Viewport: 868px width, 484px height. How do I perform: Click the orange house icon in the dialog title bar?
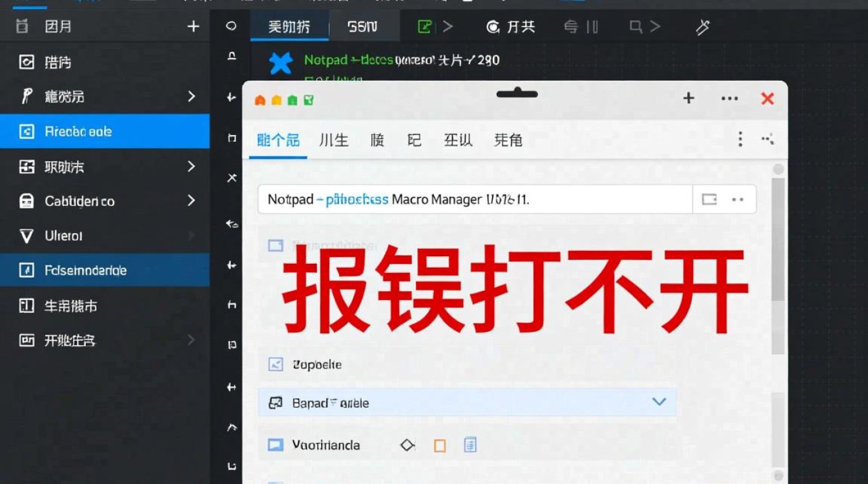click(x=260, y=100)
